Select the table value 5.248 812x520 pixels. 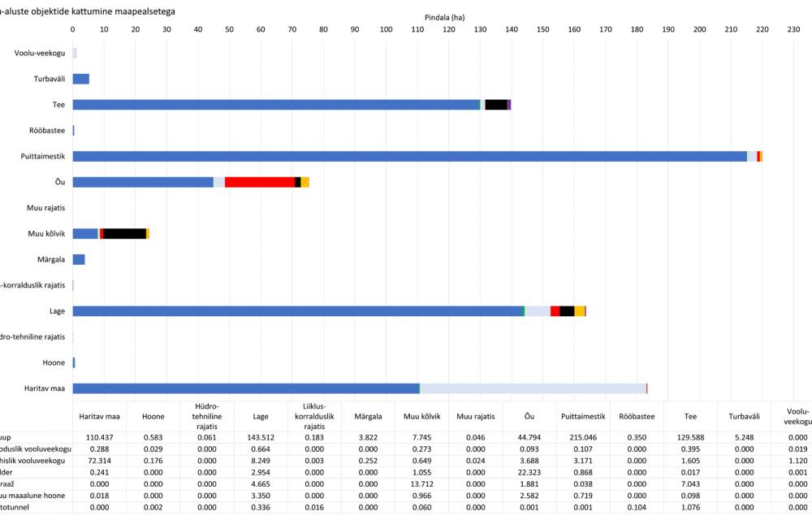(744, 438)
